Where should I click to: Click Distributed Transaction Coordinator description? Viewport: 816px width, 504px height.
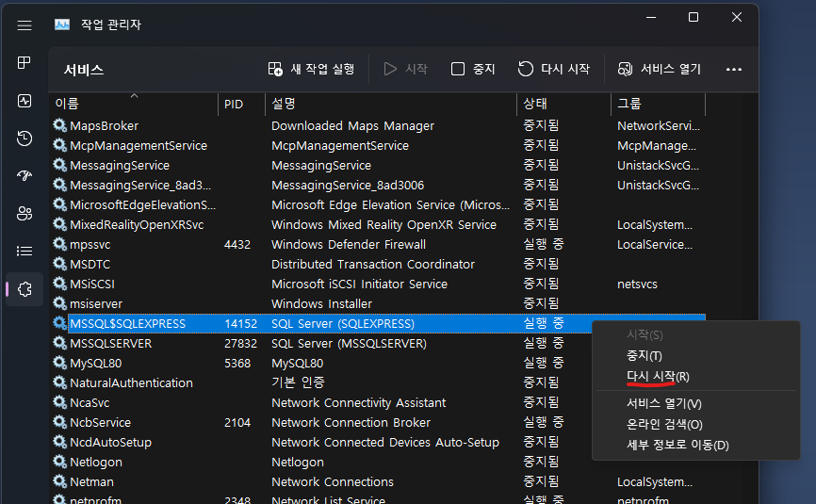(x=373, y=264)
